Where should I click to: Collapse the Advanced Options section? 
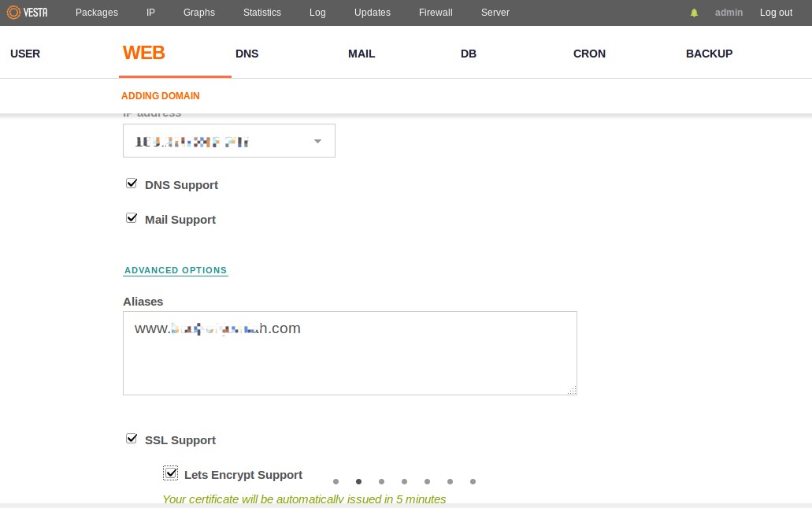point(176,270)
